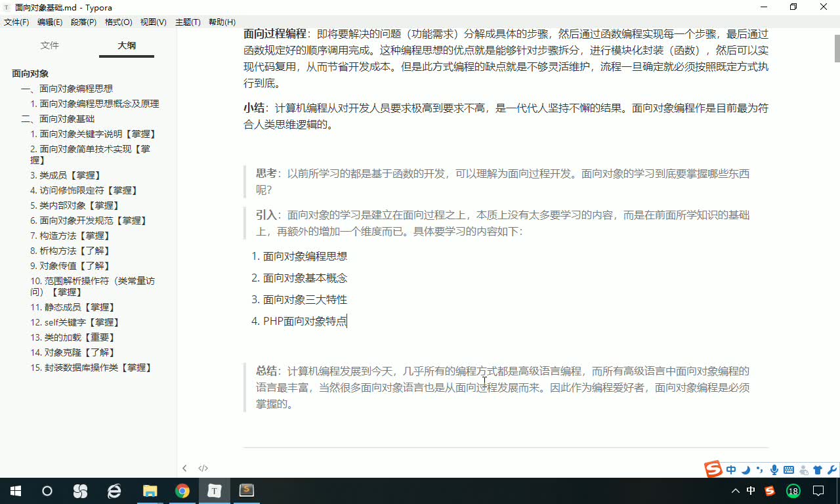The height and width of the screenshot is (504, 840).
Task: Open the 视图(V) menu
Action: [x=154, y=22]
